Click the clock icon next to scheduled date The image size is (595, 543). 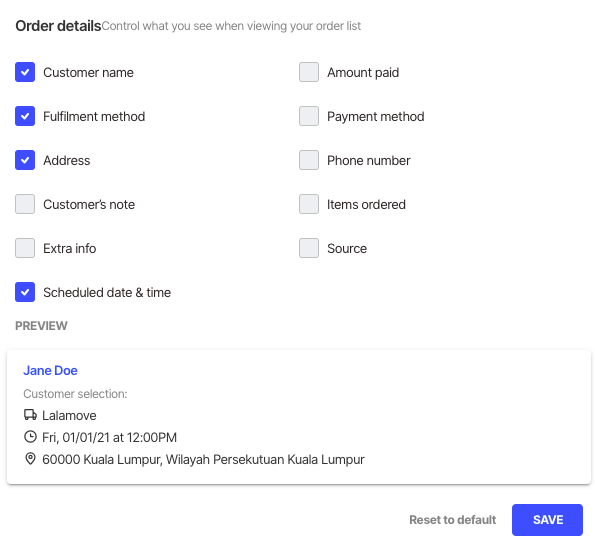(x=30, y=437)
